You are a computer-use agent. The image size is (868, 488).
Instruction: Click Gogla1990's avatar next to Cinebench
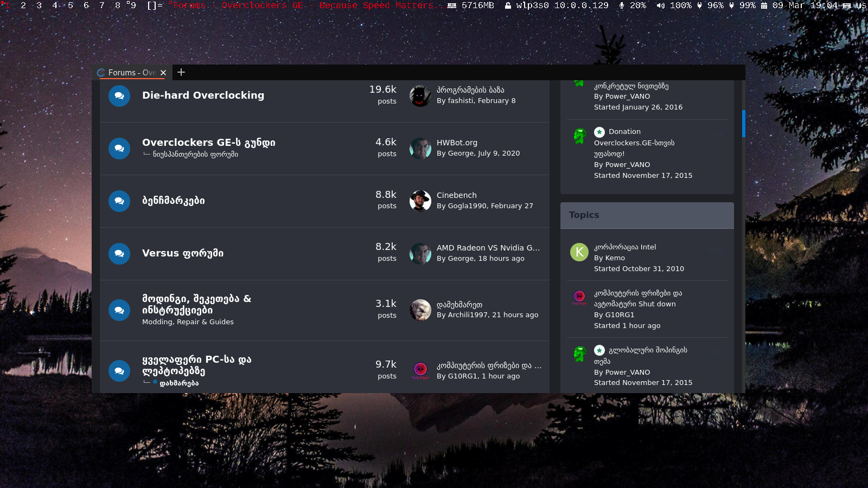tap(420, 201)
